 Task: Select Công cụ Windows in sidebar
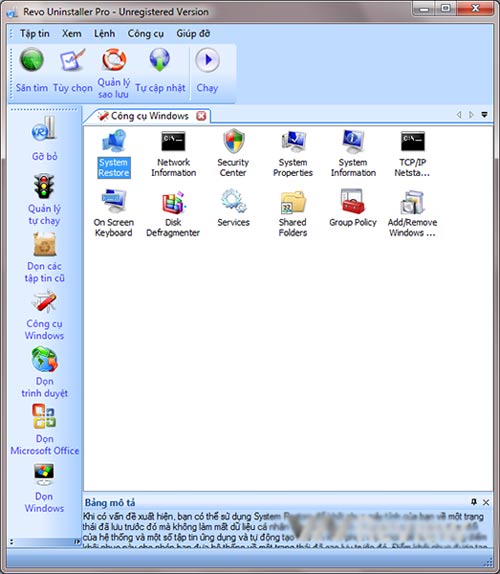click(x=44, y=315)
